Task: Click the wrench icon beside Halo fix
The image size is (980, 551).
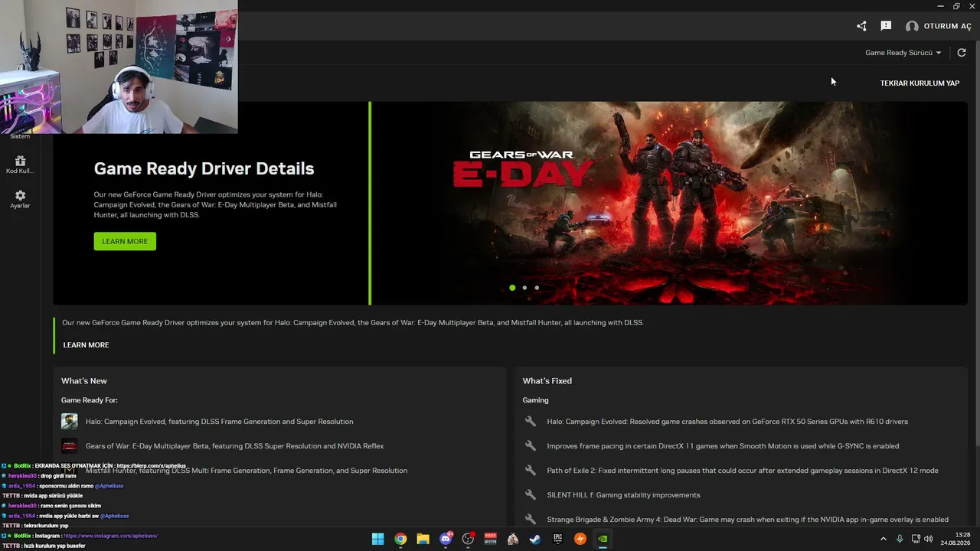Action: pos(530,422)
